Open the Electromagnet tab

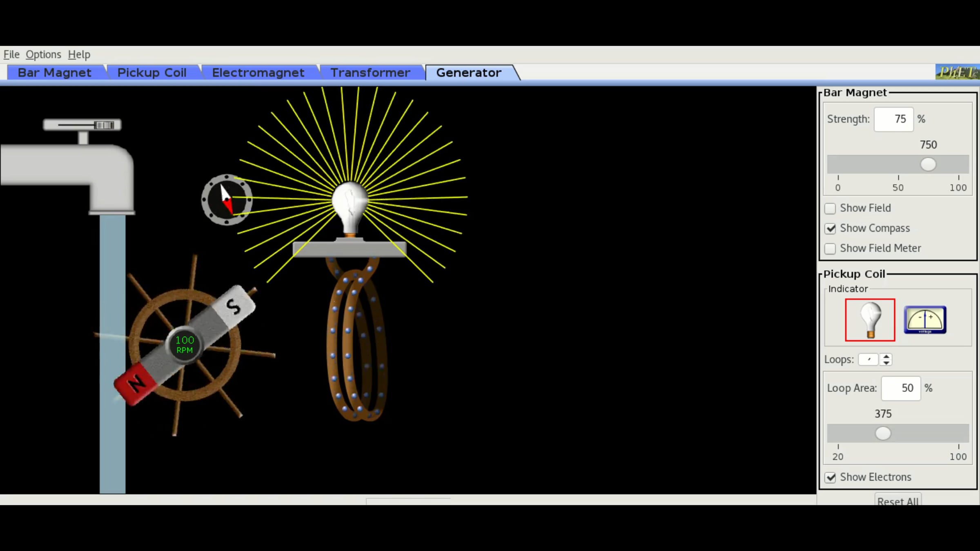258,73
